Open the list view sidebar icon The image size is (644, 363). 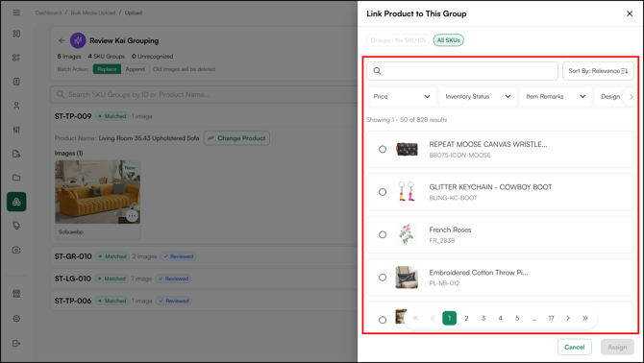(x=16, y=58)
